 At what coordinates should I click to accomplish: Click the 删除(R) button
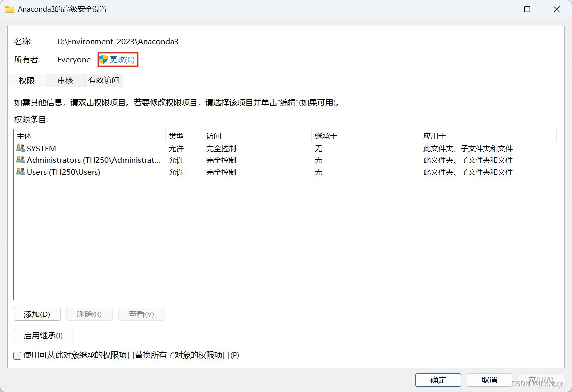(90, 314)
